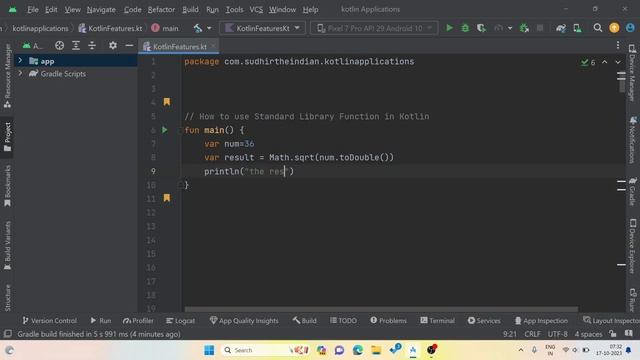Collapse all items in Project panel

point(92,46)
